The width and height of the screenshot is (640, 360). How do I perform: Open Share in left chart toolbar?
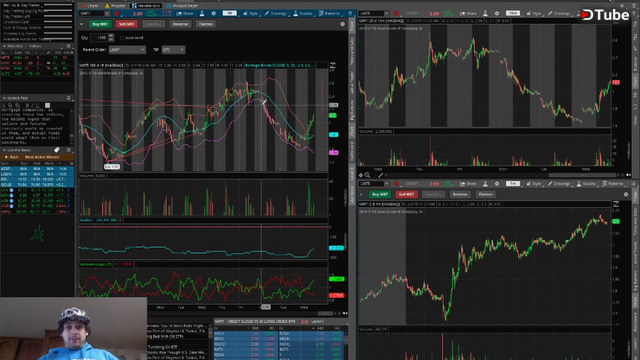pyautogui.click(x=184, y=13)
